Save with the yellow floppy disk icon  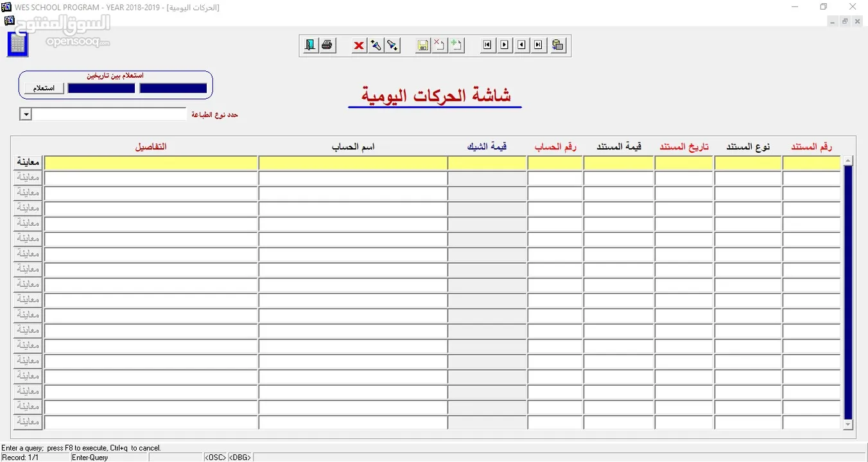(x=423, y=46)
